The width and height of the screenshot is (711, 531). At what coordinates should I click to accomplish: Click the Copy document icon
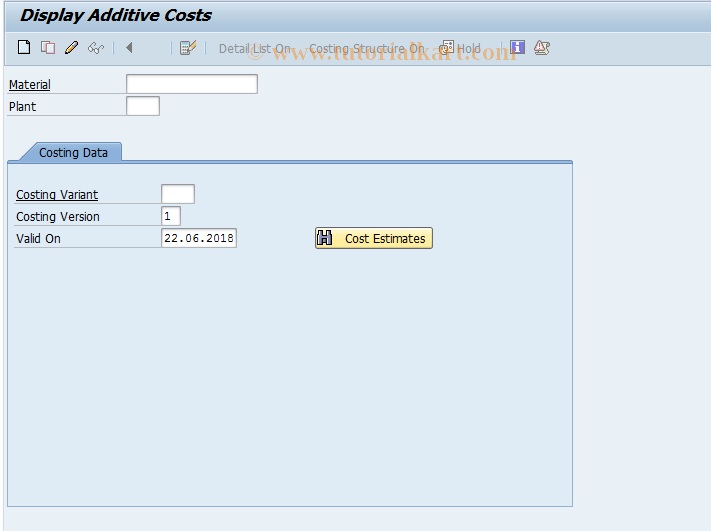coord(48,47)
